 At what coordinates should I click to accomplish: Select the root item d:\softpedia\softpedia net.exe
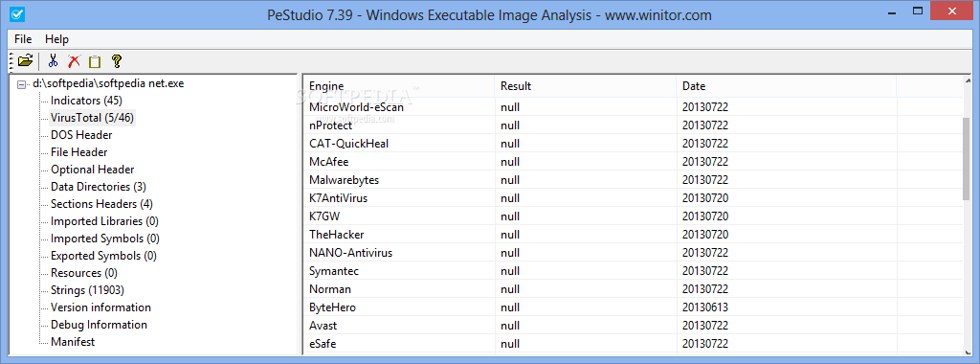tap(108, 83)
